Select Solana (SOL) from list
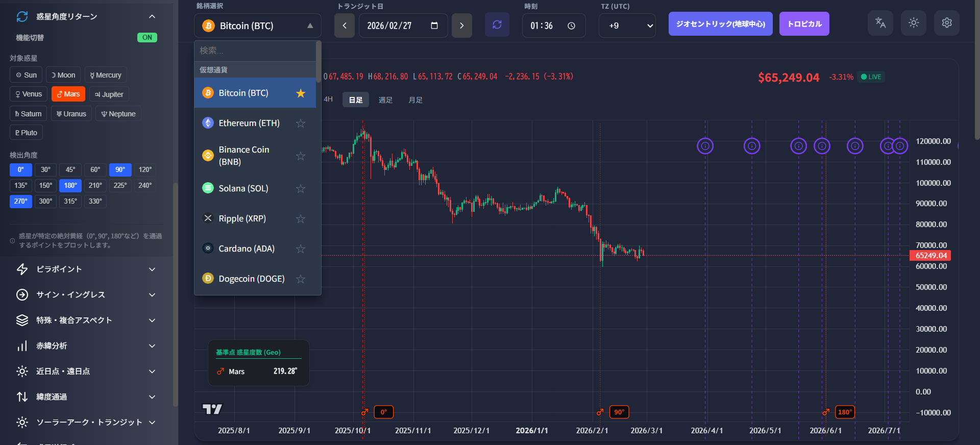This screenshot has width=980, height=445. (255, 188)
